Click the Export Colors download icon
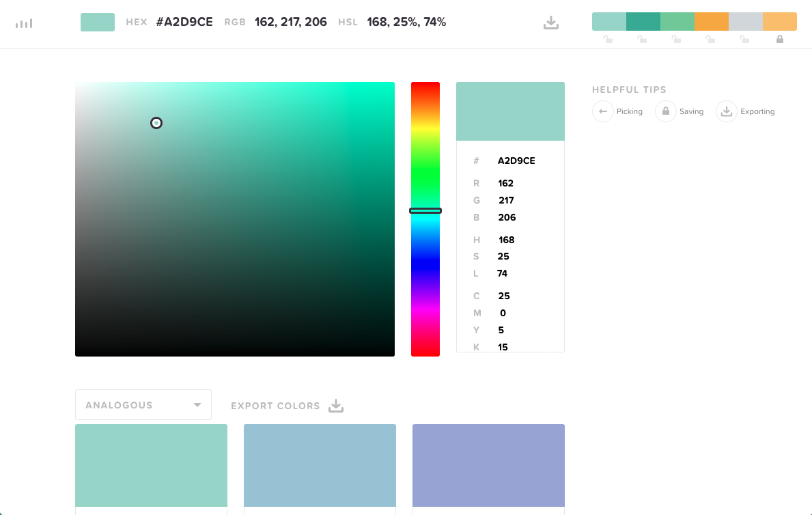The image size is (812, 515). (x=335, y=406)
